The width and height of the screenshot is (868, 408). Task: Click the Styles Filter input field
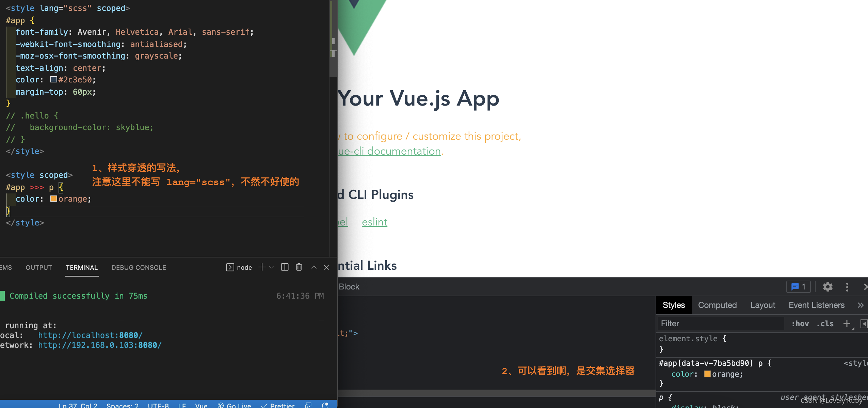(721, 324)
